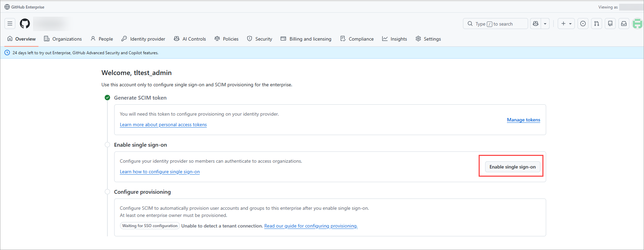Click the 'Unable to detect a tenant connection.' text
The height and width of the screenshot is (250, 644).
(x=222, y=226)
